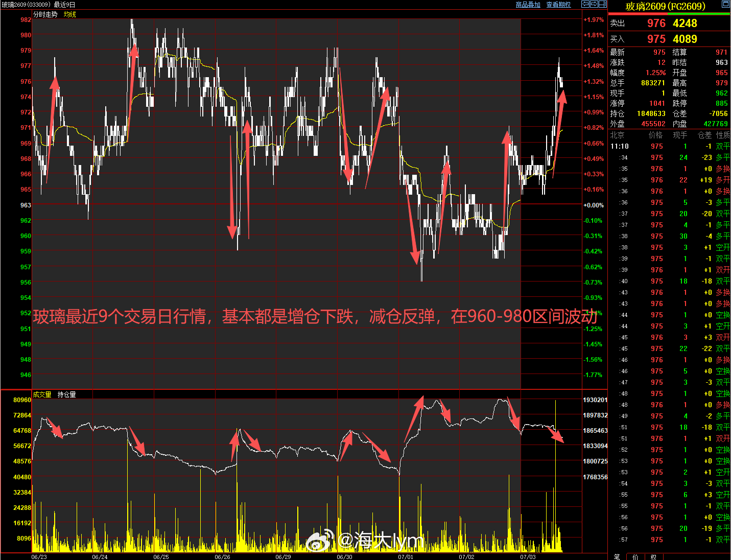Select the 笔 tab at panel bottom
Image resolution: width=731 pixels, height=560 pixels.
(x=617, y=557)
